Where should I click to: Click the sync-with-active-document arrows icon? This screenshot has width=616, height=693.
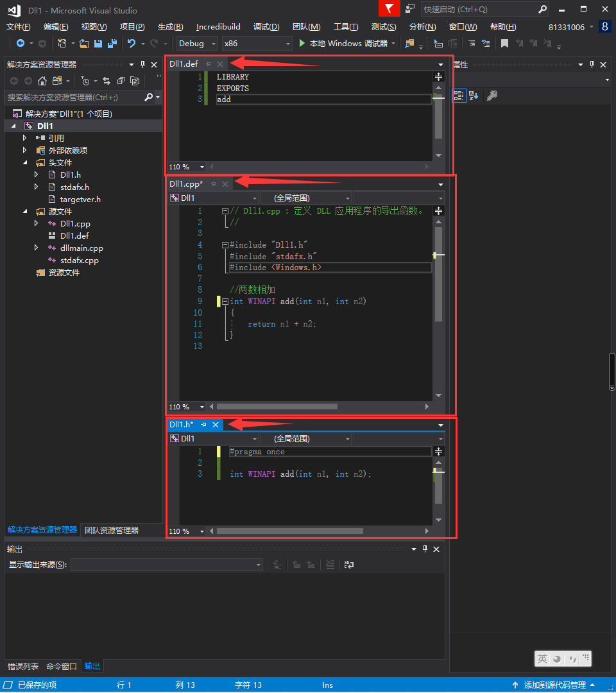[107, 81]
